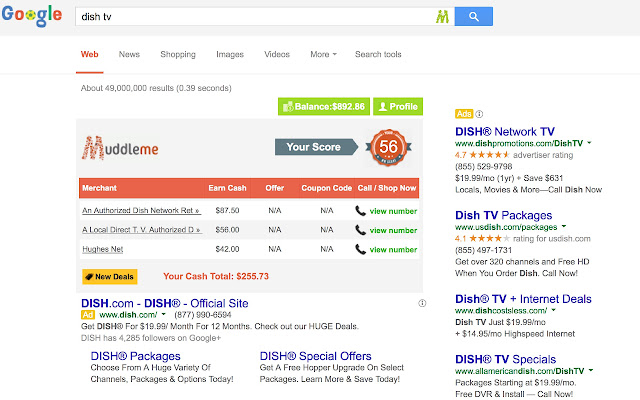Viewport: 640px width, 400px height.
Task: Click the Earn Cash column header
Action: [x=227, y=188]
